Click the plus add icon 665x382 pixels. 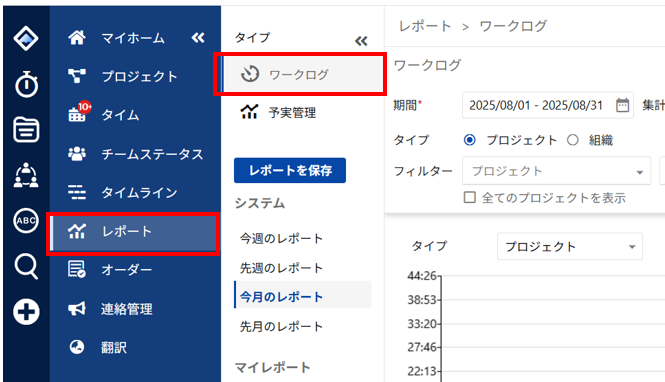tap(26, 312)
